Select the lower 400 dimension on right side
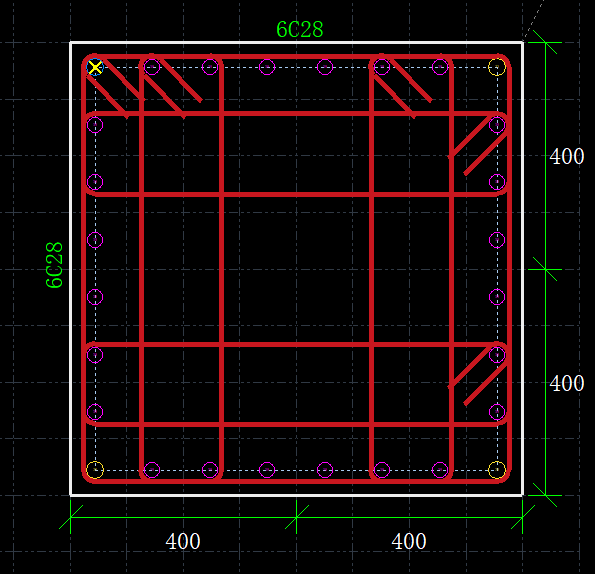 (x=567, y=383)
